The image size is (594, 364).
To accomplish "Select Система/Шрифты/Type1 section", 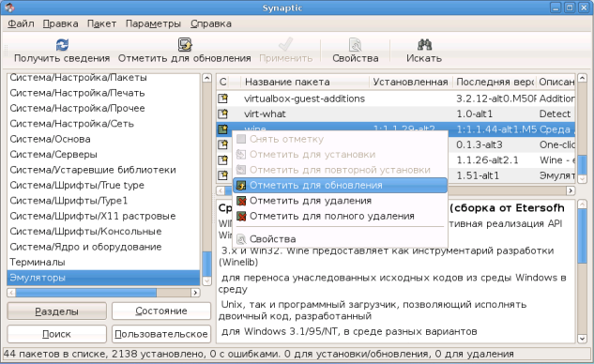I will [x=103, y=201].
